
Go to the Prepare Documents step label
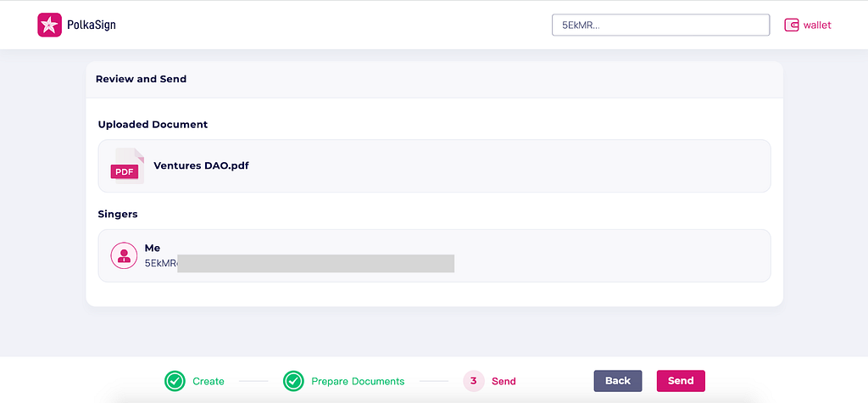358,382
